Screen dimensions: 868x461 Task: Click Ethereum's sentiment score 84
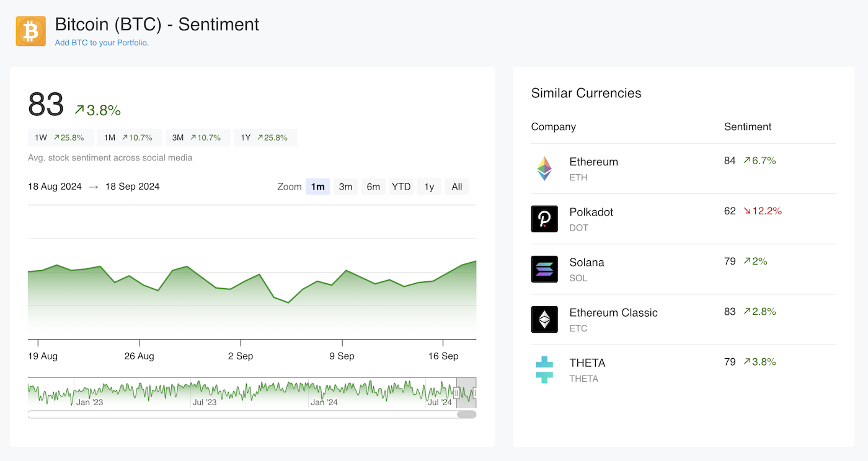[x=730, y=160]
